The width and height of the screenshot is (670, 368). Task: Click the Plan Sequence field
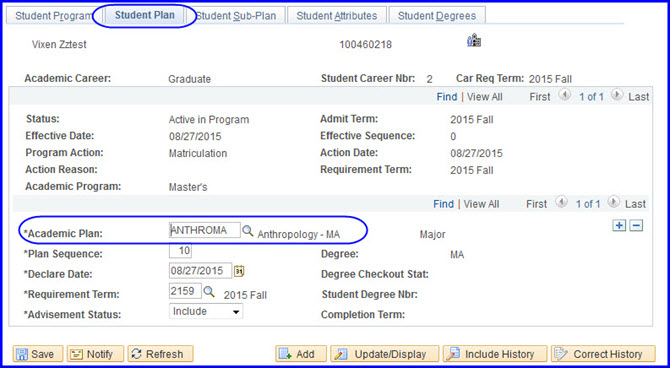click(180, 250)
